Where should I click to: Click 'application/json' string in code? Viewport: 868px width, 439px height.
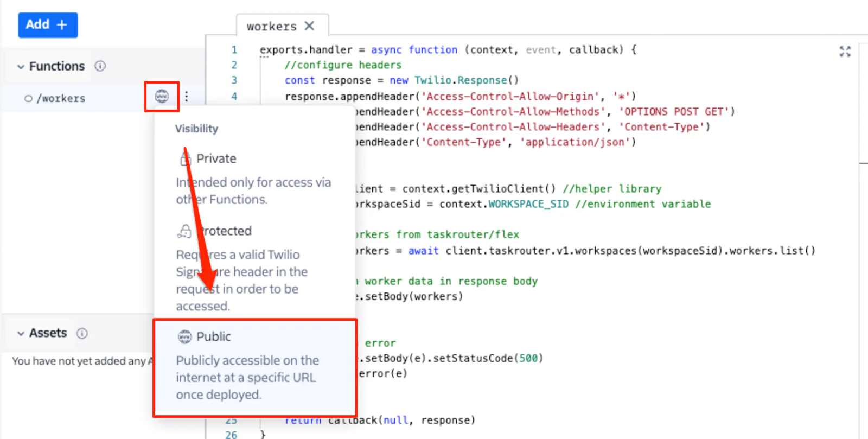tap(575, 142)
